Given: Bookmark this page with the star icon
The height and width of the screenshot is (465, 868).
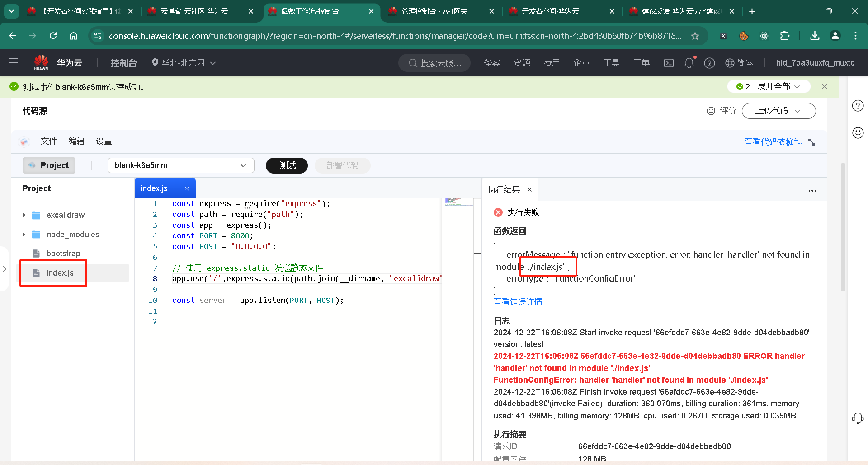Looking at the screenshot, I should (695, 36).
